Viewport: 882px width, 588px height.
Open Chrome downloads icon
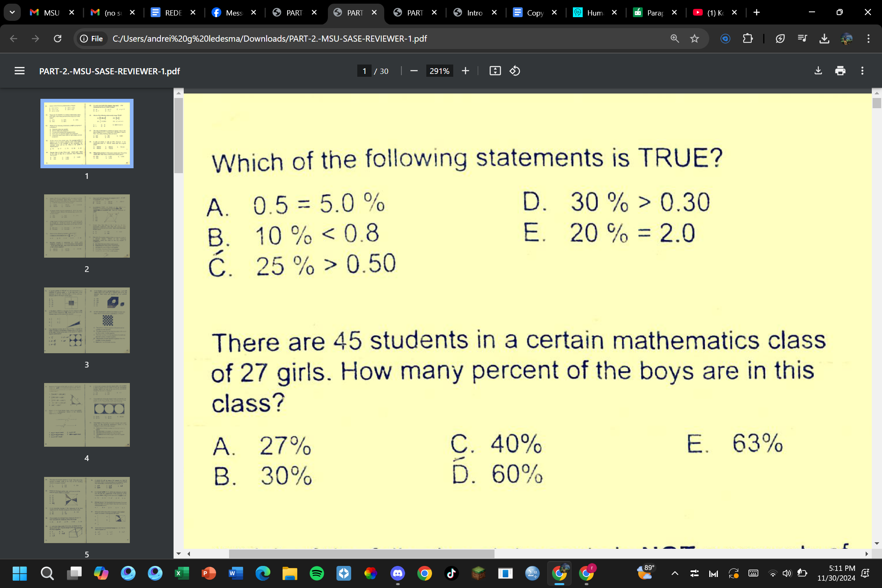824,38
